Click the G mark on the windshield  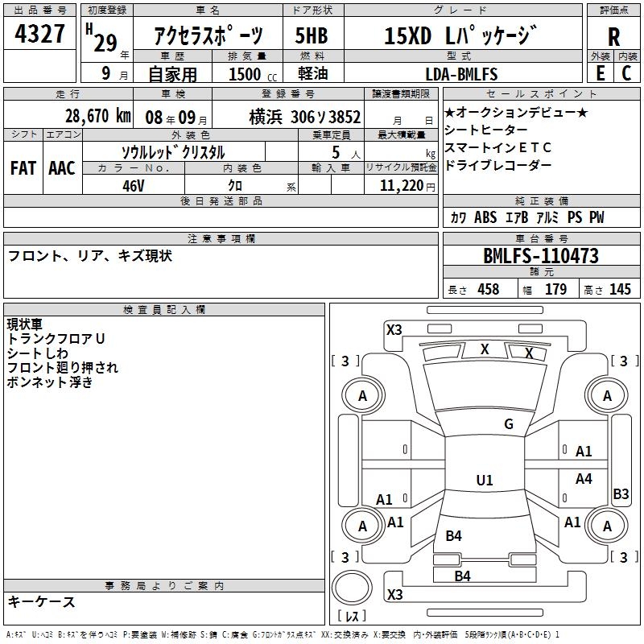click(x=509, y=423)
